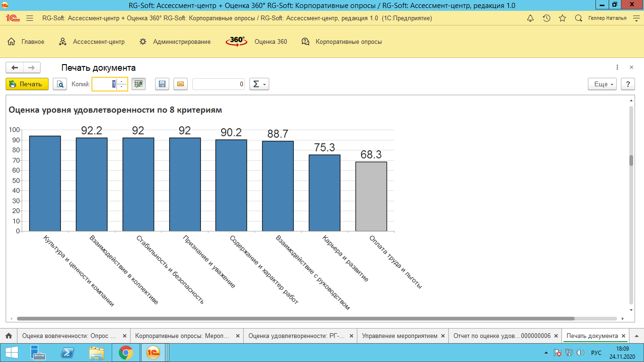Open the hamburger main menu icon
644x362 pixels.
(x=30, y=18)
